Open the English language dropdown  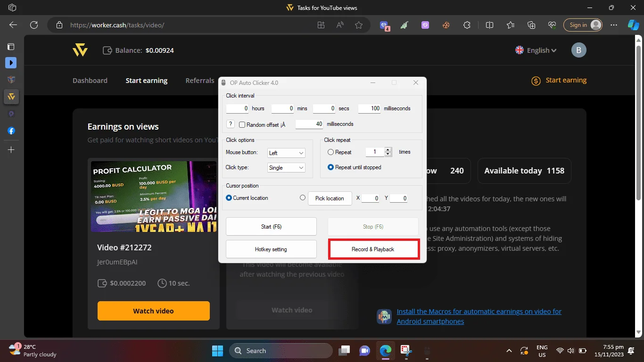coord(536,50)
